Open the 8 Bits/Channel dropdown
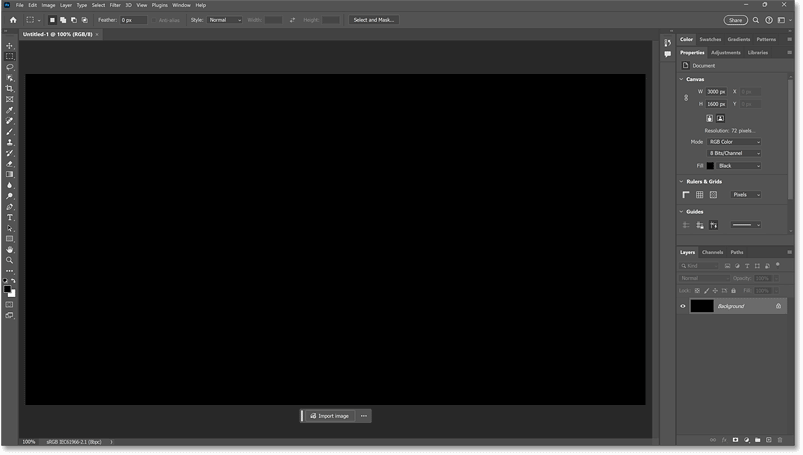The image size is (803, 455). click(x=734, y=153)
